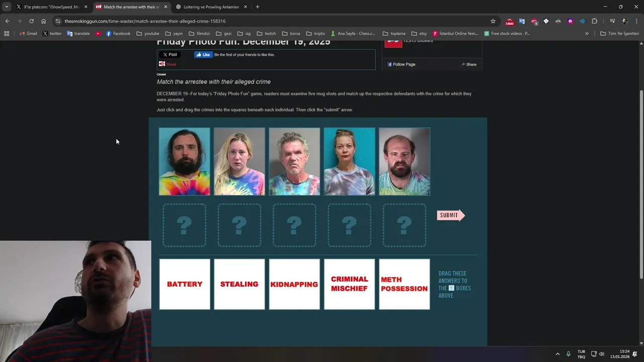Viewport: 644px width, 362px height.
Task: Open the white dice-shaped extension
Action: coord(546,21)
